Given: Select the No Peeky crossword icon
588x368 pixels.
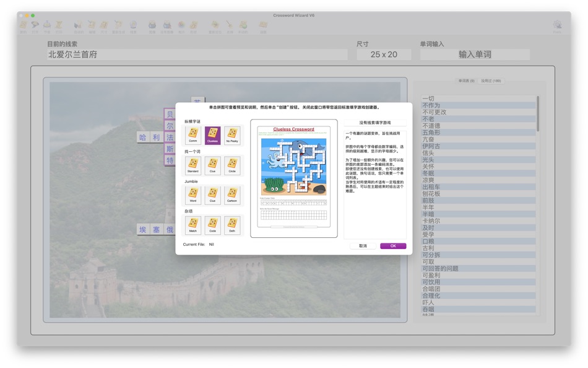Looking at the screenshot, I should pyautogui.click(x=232, y=135).
